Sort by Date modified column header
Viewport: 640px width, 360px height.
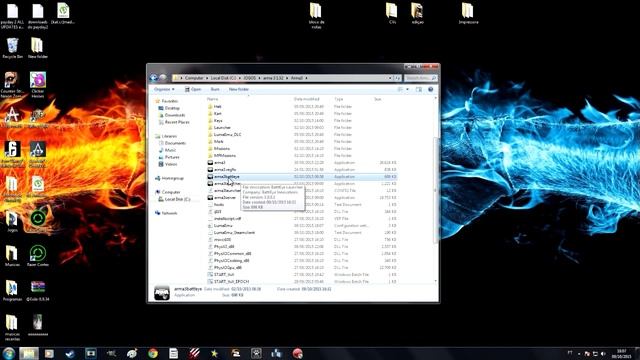pyautogui.click(x=307, y=99)
